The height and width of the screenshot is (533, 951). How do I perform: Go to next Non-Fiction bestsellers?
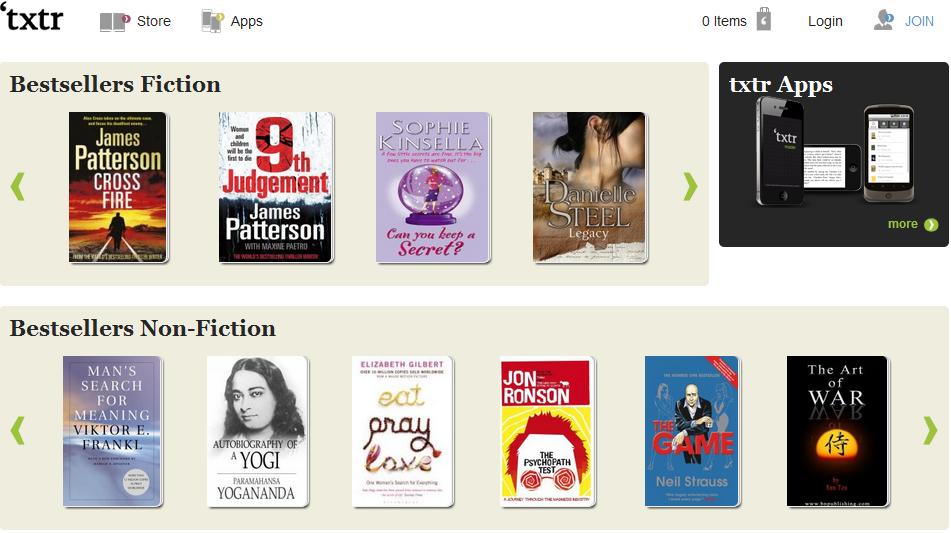click(x=930, y=431)
